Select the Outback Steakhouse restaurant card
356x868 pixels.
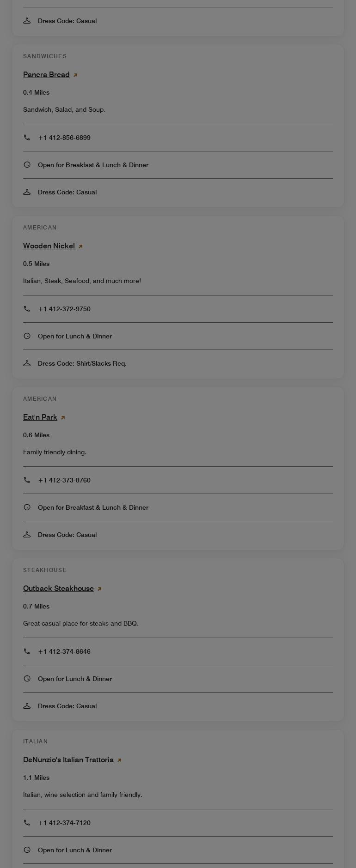point(178,639)
